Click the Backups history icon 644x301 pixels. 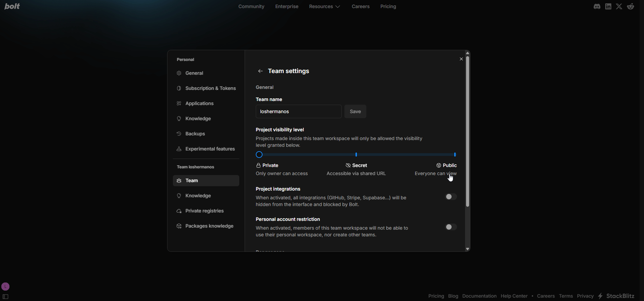point(179,134)
